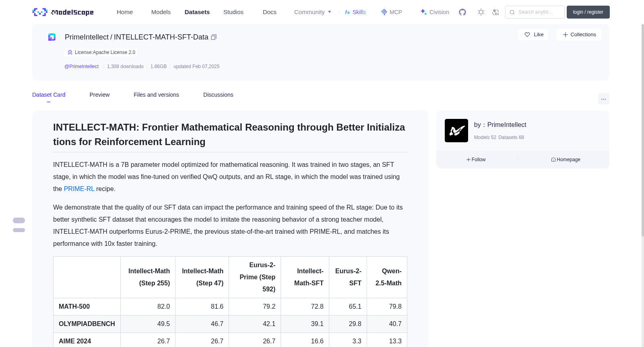Expand the Community dropdown

click(313, 12)
